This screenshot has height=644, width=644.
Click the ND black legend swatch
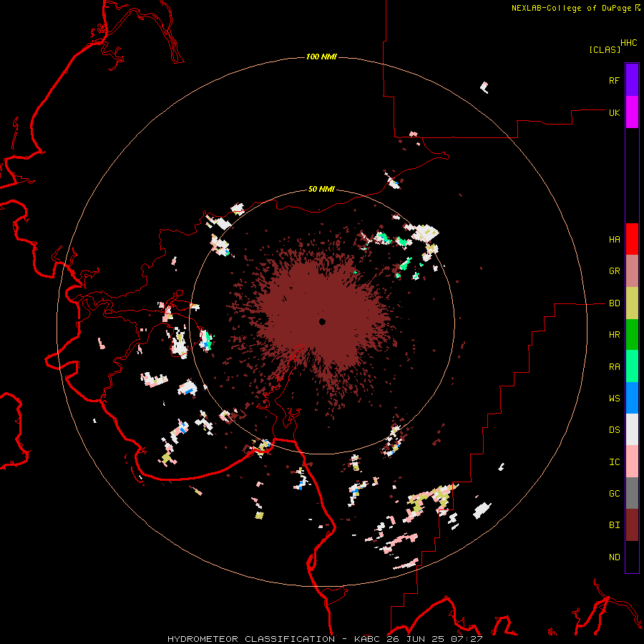632,557
